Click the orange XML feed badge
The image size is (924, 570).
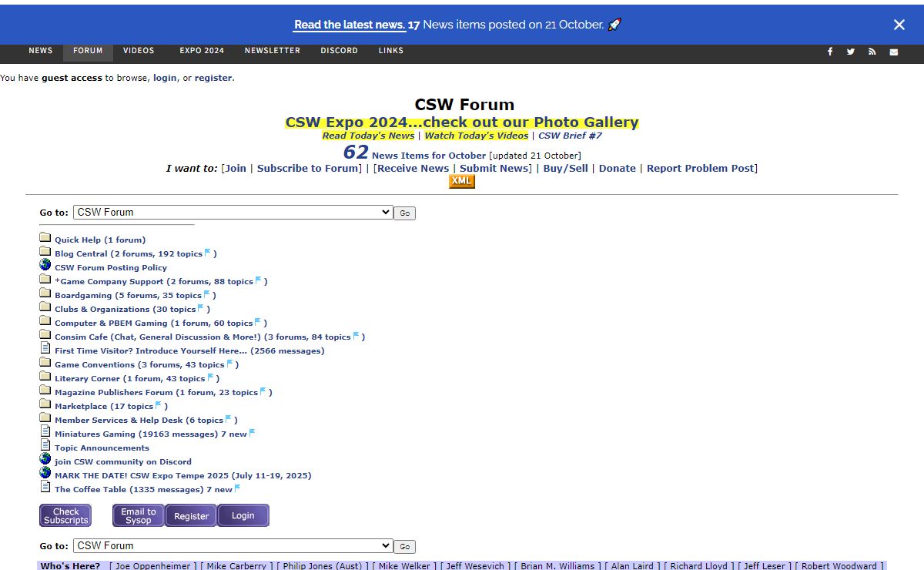click(461, 181)
